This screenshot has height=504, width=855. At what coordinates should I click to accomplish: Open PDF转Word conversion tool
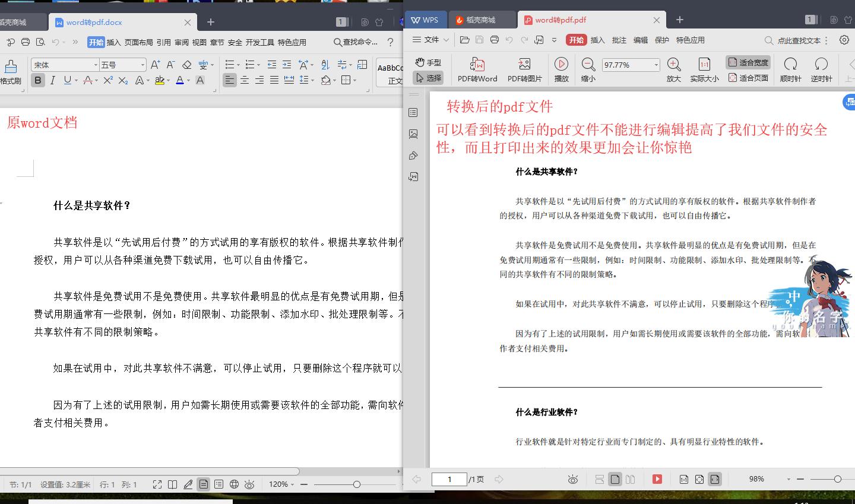[477, 69]
